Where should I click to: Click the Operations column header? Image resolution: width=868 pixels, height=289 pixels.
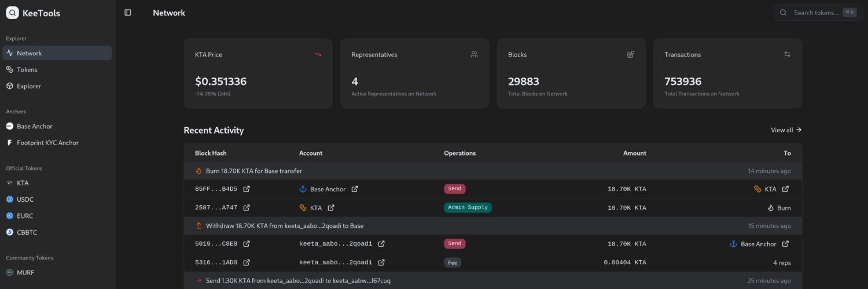point(459,153)
